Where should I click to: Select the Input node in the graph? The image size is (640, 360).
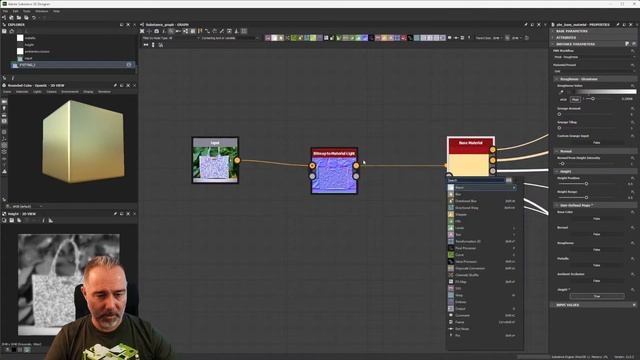click(x=215, y=160)
